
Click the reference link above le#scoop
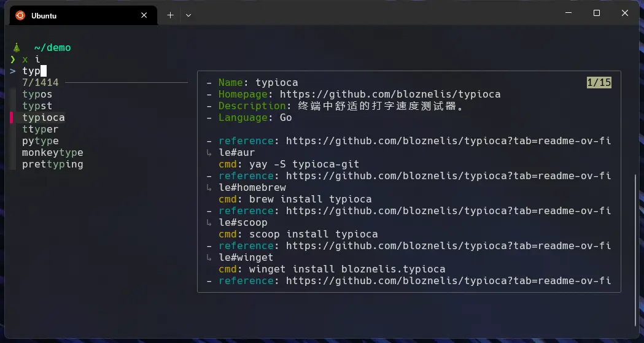(449, 211)
